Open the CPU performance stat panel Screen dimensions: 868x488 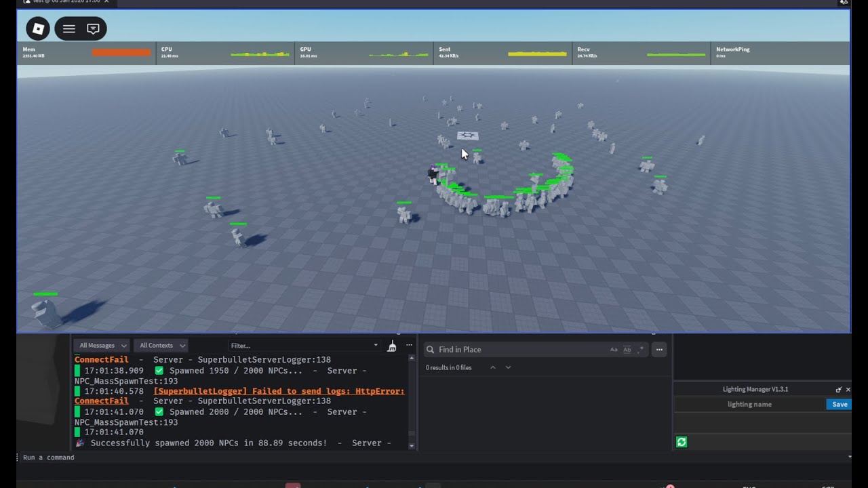[x=225, y=53]
